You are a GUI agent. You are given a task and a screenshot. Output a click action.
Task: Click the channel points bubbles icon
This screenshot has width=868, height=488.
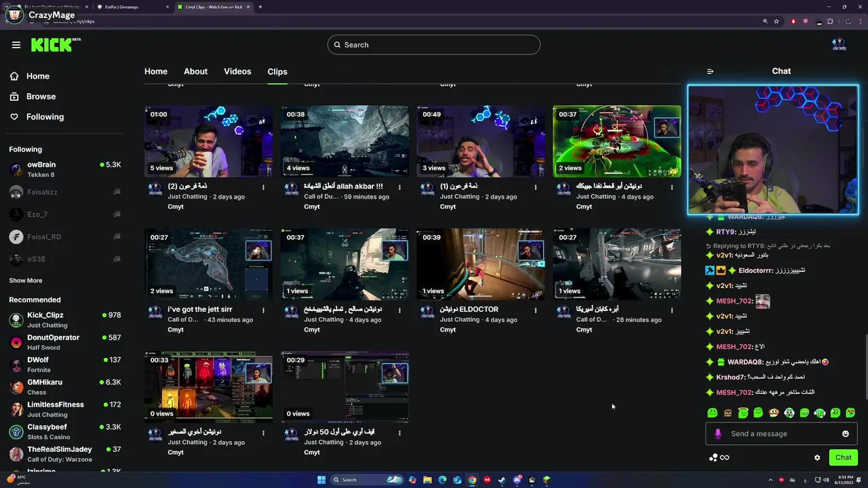(x=713, y=457)
